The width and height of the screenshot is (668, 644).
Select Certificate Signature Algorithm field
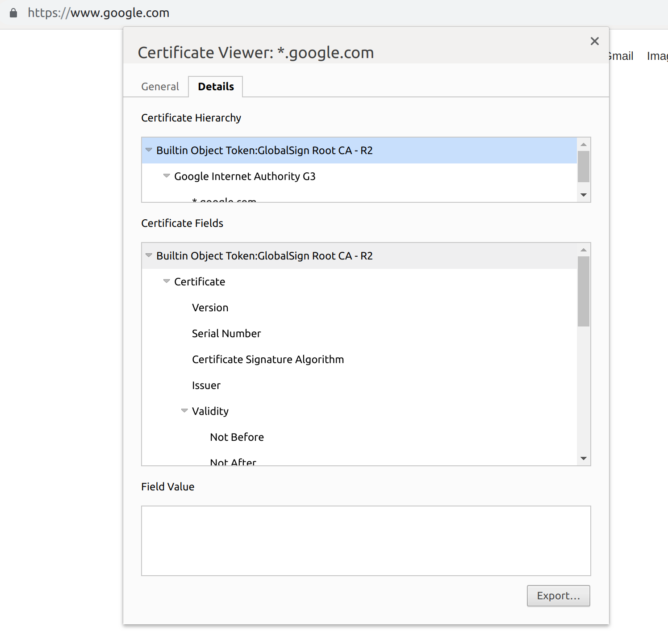[x=359, y=360]
